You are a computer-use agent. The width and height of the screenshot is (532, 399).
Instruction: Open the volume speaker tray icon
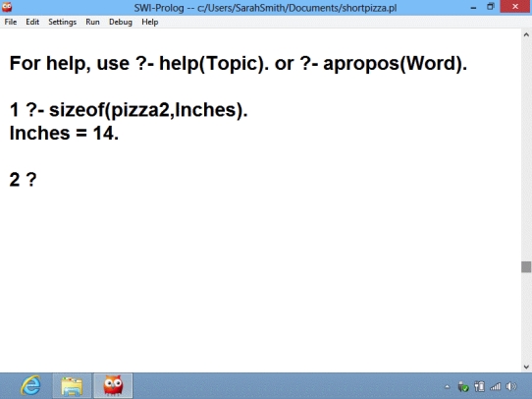[x=511, y=386]
